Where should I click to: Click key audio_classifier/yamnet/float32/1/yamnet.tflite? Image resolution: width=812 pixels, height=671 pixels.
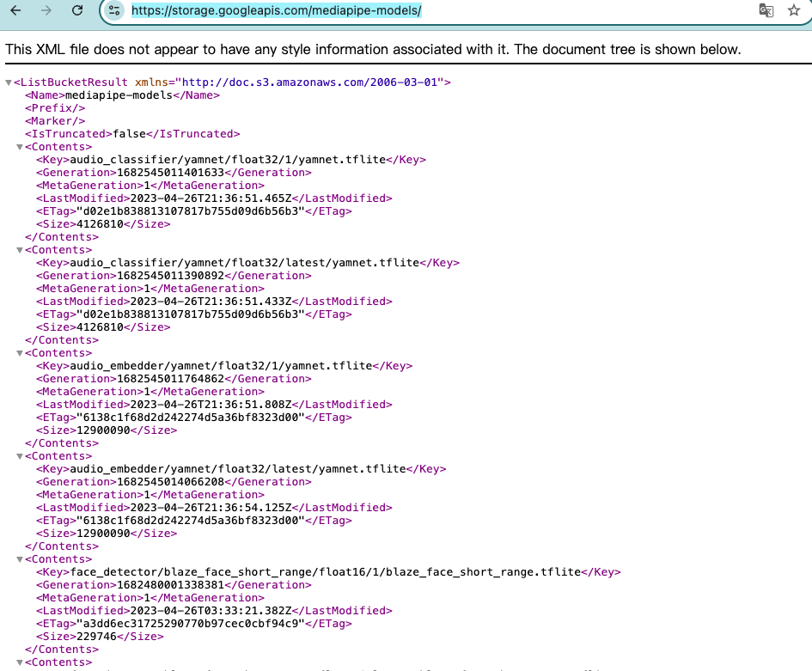click(228, 160)
